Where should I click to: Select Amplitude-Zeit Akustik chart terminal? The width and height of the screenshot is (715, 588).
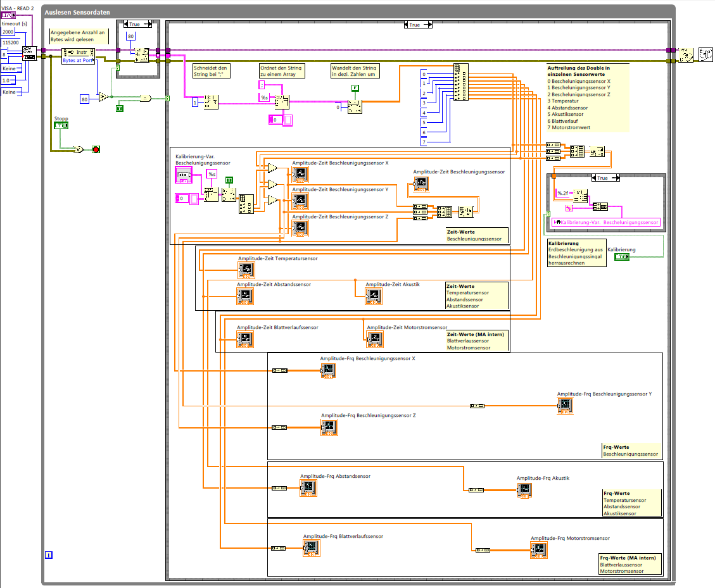pyautogui.click(x=374, y=296)
